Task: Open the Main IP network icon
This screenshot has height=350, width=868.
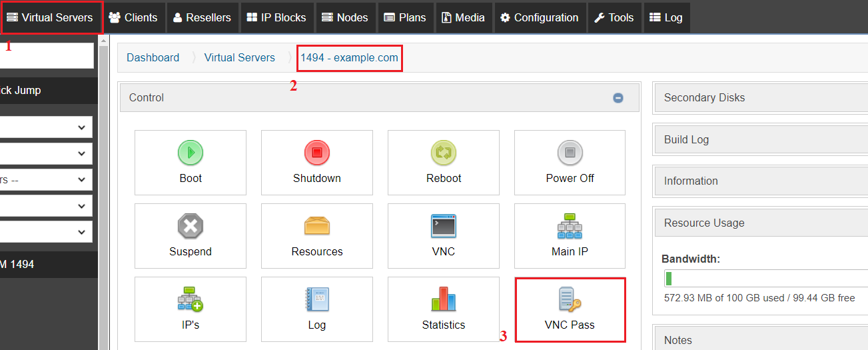Action: [x=570, y=227]
